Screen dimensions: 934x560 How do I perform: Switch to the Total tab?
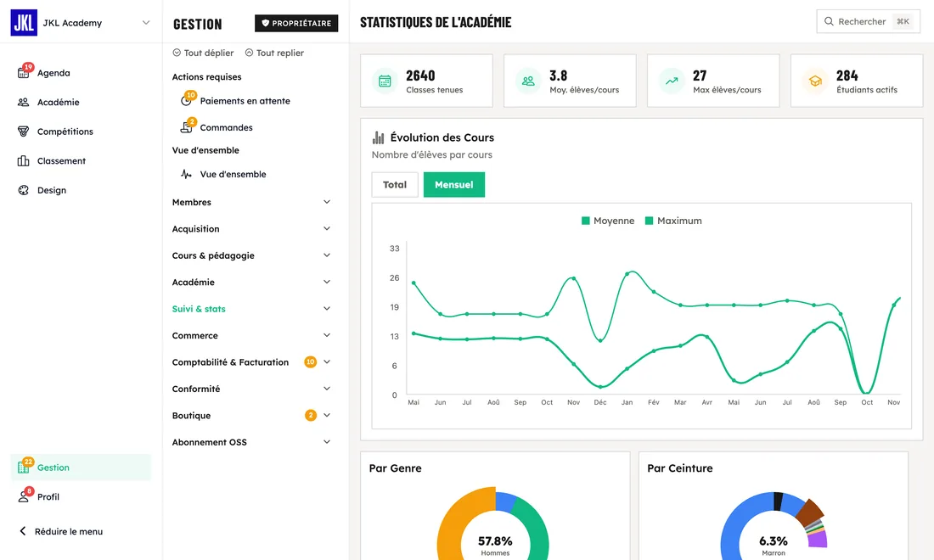click(394, 184)
